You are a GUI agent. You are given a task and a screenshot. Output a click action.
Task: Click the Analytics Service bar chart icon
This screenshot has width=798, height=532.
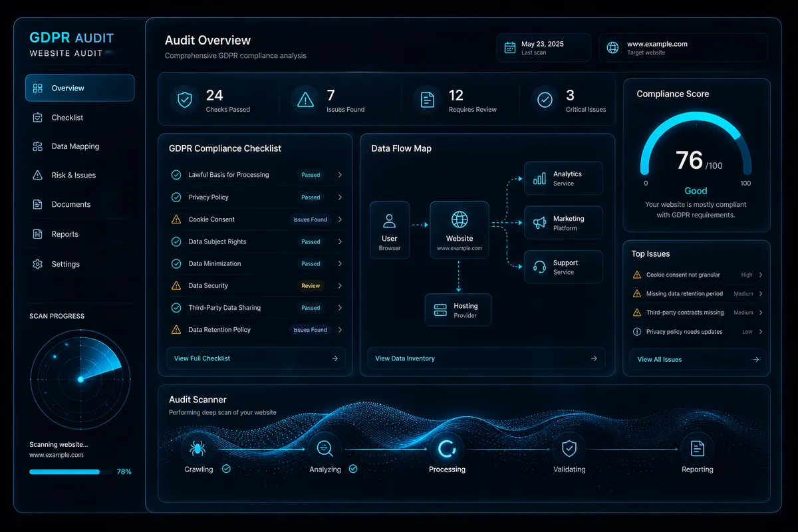[539, 179]
